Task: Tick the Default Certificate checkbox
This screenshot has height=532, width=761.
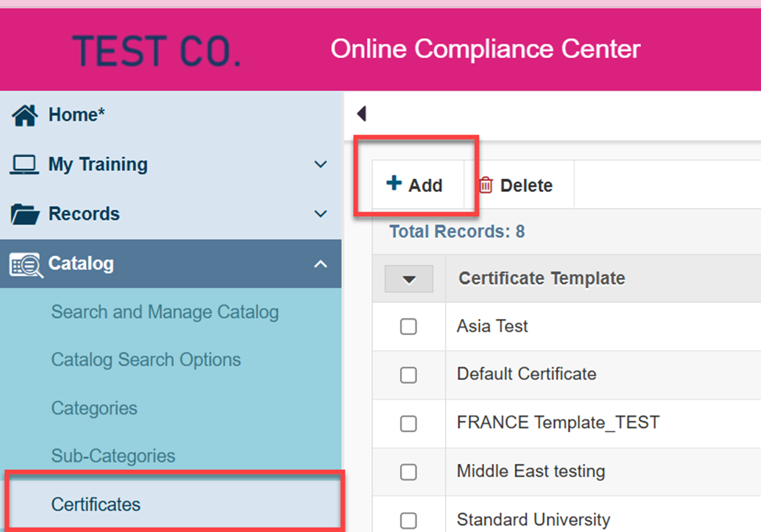Action: click(408, 375)
